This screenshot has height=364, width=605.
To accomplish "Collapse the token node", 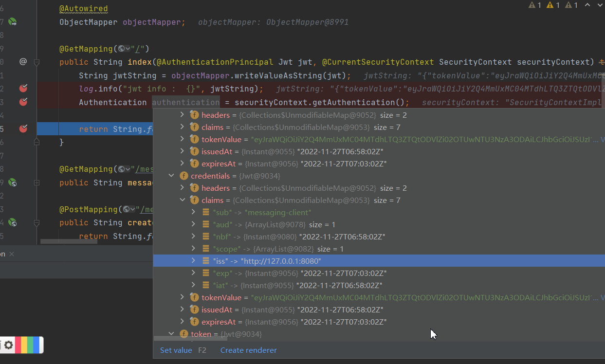I will [171, 334].
